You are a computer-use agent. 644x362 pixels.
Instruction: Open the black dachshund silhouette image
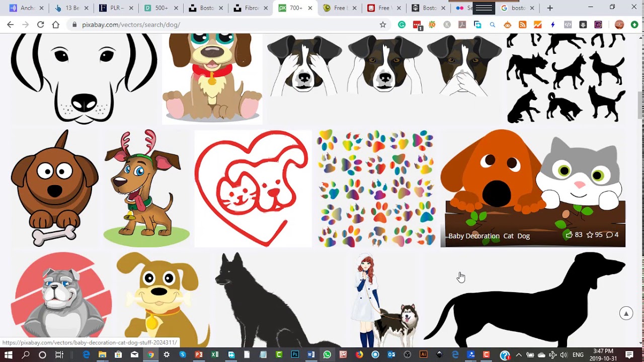pyautogui.click(x=525, y=300)
